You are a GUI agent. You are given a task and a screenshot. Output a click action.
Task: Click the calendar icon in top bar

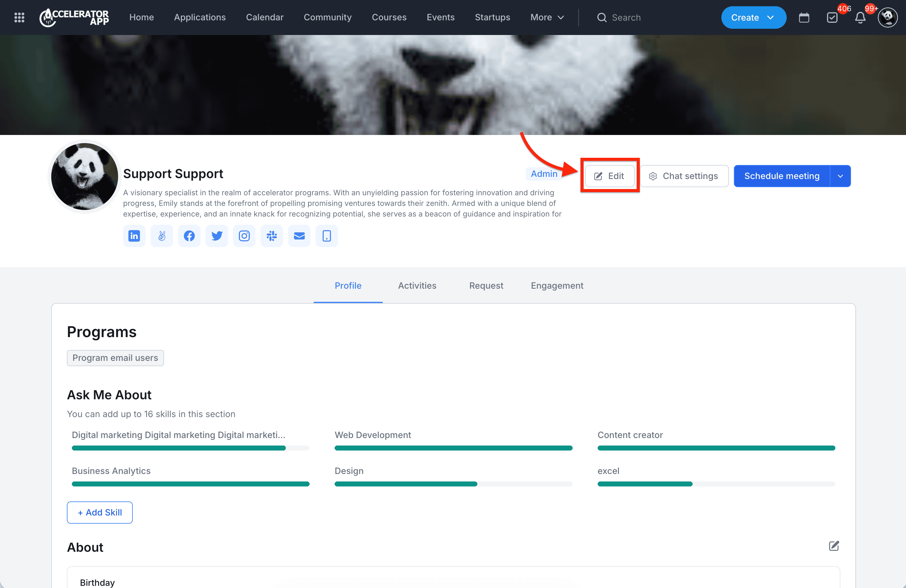click(x=804, y=17)
